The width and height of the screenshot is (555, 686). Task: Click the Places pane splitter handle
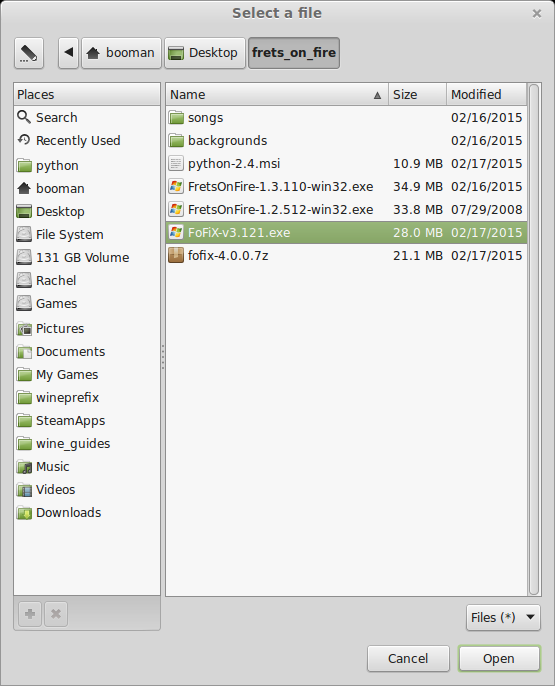pos(163,357)
